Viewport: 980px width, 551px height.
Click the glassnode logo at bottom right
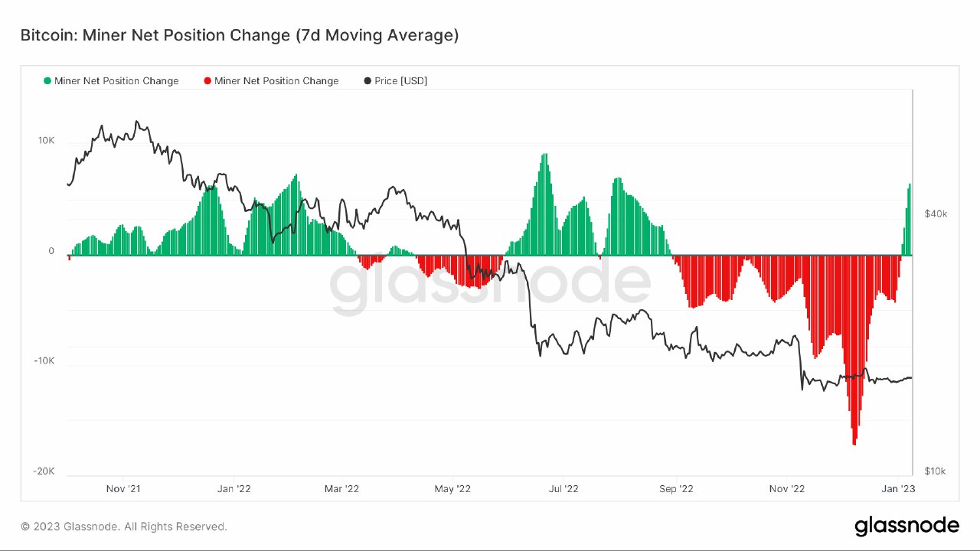[x=906, y=526]
